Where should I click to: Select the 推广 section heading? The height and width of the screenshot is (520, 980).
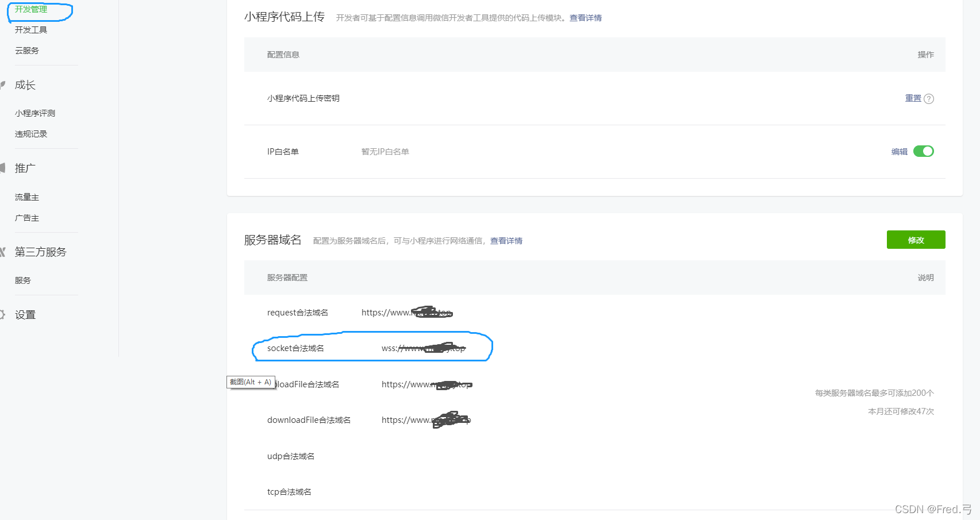pos(25,168)
